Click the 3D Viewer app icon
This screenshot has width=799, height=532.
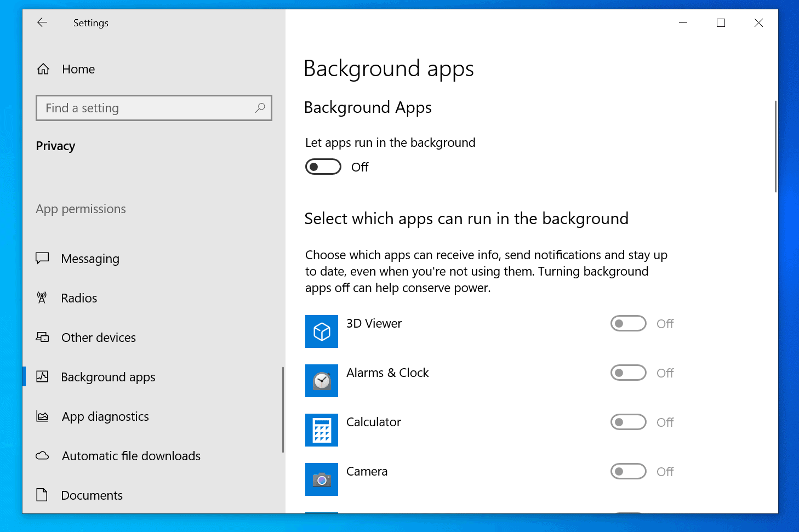(x=322, y=331)
